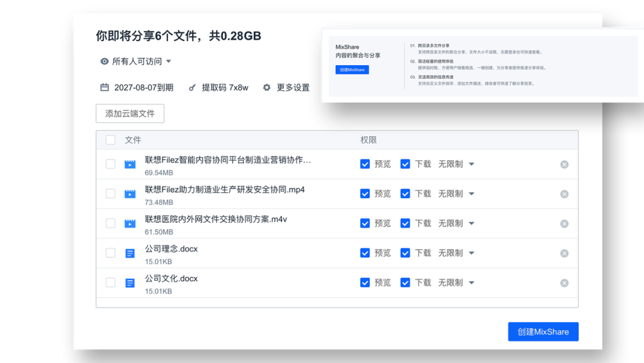The image size is (644, 363).
Task: Uncheck 下载 for 联想医院内外网 m4v
Action: (405, 223)
